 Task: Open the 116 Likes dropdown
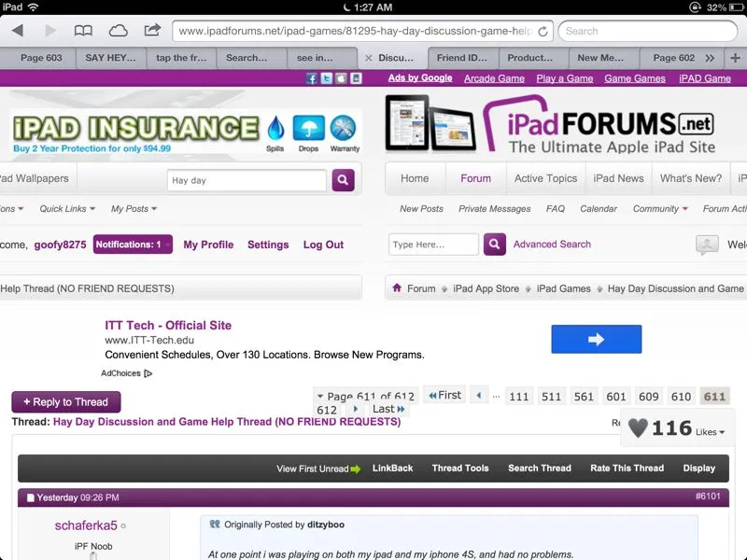(677, 429)
